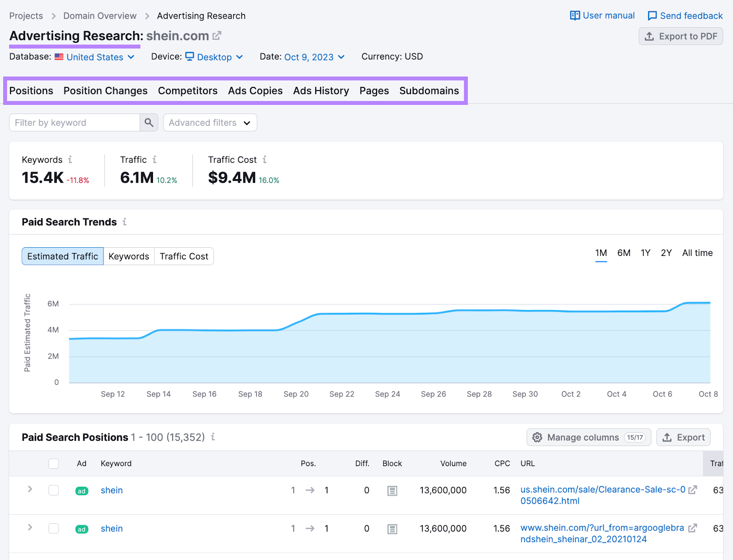
Task: Click info icon next to Keywords metric
Action: click(70, 159)
